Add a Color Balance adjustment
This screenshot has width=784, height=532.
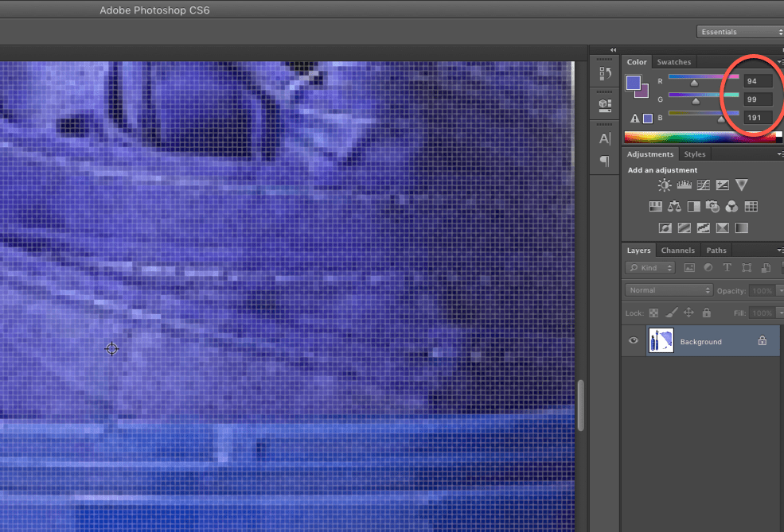click(x=674, y=207)
